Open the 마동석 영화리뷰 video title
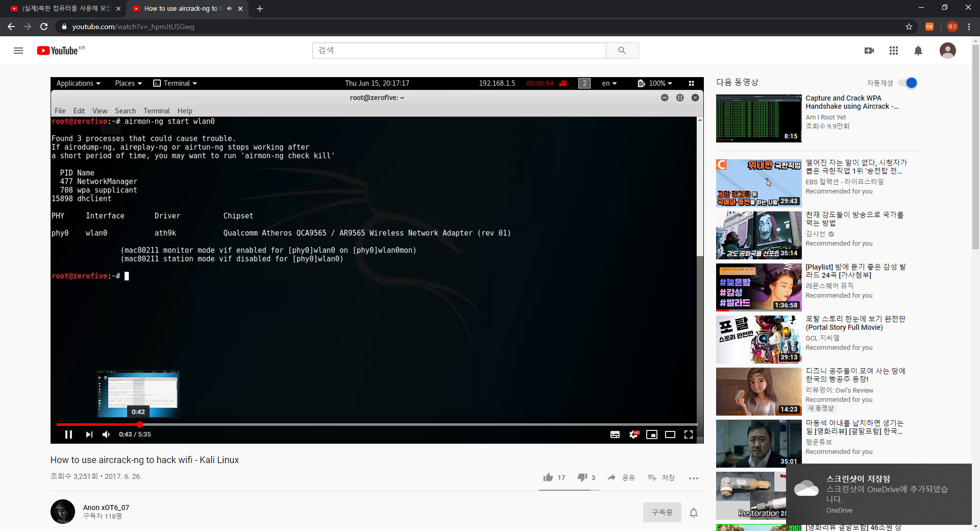 click(x=854, y=427)
